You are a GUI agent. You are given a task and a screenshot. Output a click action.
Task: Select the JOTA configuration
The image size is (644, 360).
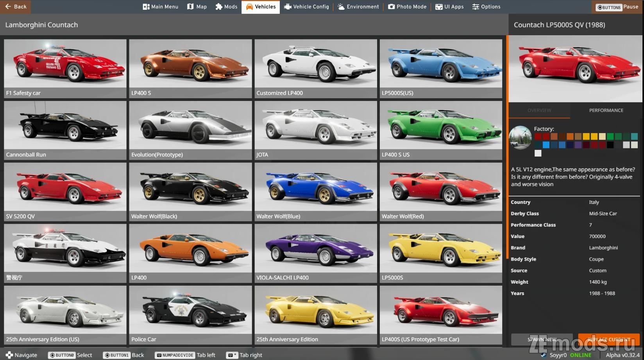(316, 130)
